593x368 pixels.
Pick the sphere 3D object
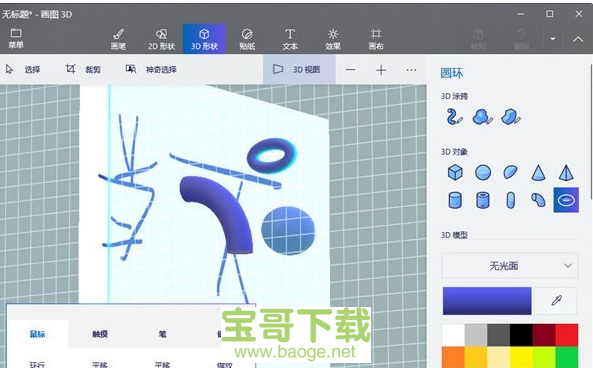click(483, 172)
